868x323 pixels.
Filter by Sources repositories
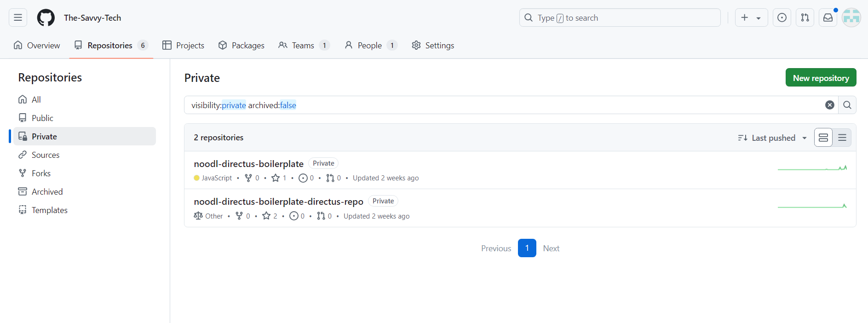coord(85,155)
